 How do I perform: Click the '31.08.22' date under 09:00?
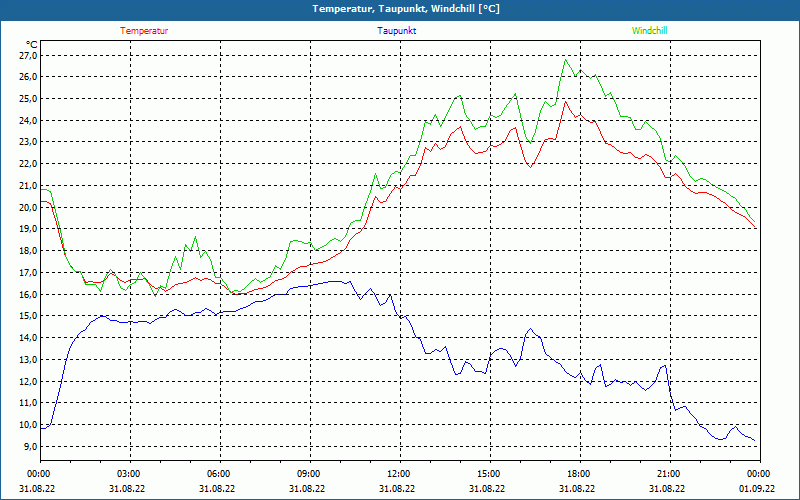coord(307,488)
